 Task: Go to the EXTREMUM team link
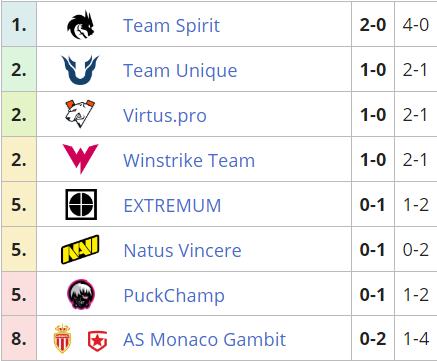click(x=172, y=205)
